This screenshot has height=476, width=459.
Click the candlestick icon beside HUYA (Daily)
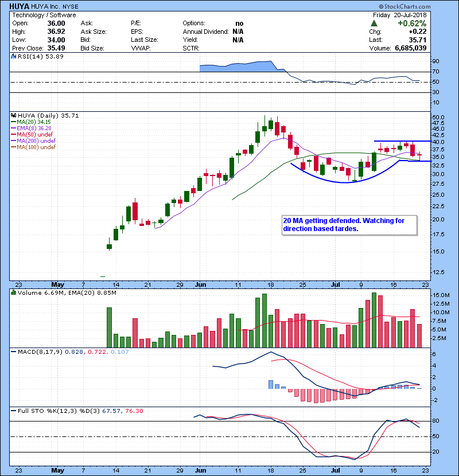tap(13, 116)
